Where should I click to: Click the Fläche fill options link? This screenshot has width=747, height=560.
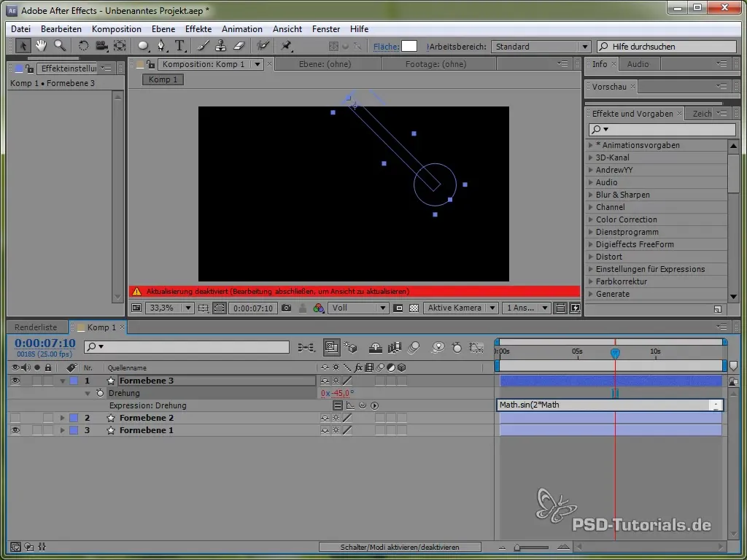(386, 47)
